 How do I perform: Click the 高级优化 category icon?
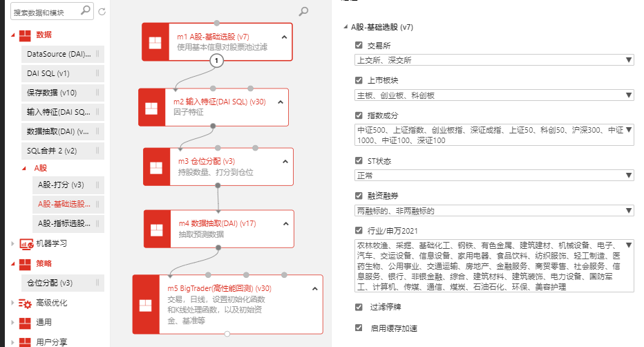point(25,303)
